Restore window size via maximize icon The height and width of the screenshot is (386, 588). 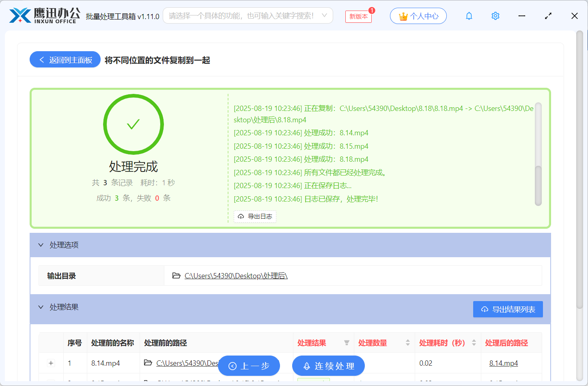coord(548,16)
